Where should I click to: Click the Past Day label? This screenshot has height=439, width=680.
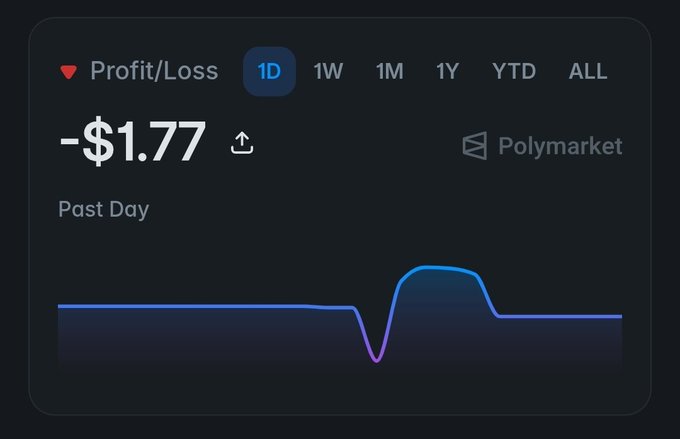pyautogui.click(x=104, y=210)
